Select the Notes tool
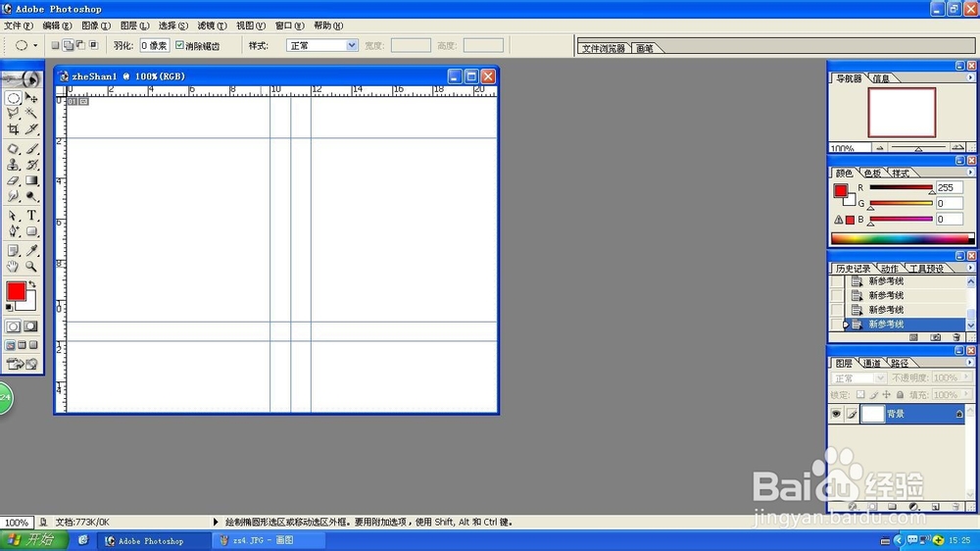This screenshot has width=980, height=551. 13,251
